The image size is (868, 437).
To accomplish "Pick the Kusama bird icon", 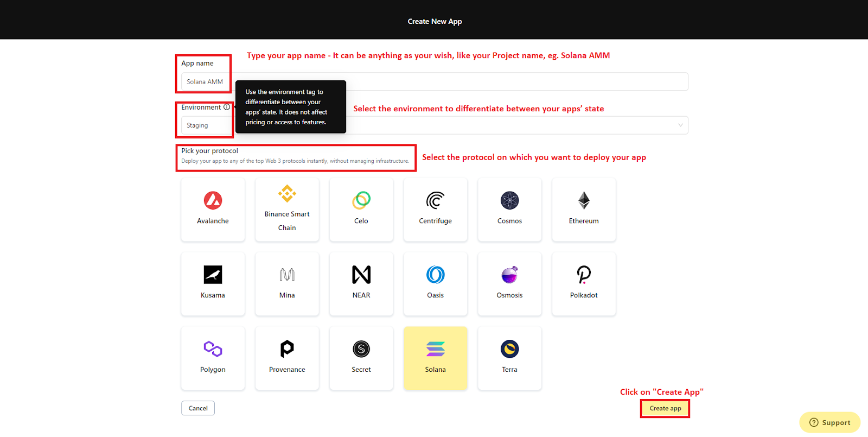I will pyautogui.click(x=213, y=275).
